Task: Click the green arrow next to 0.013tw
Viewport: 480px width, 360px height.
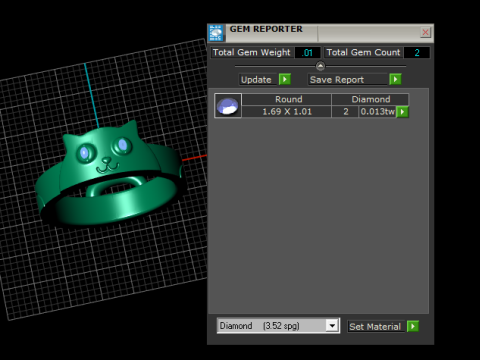Action: pyautogui.click(x=402, y=112)
